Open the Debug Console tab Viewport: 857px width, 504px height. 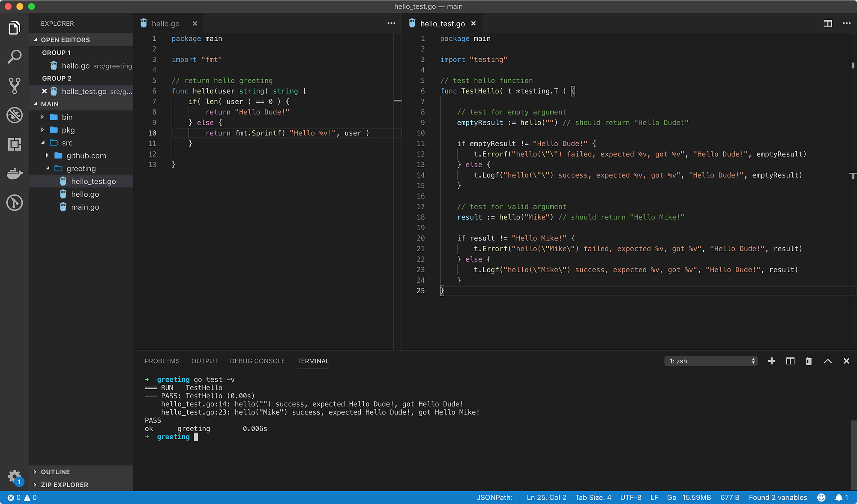[x=258, y=361]
